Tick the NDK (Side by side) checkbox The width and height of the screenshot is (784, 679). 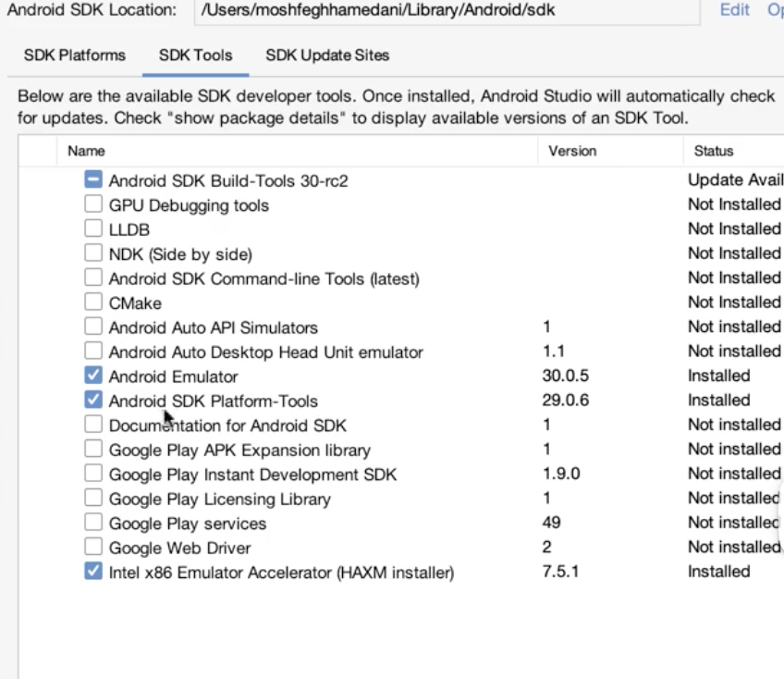coord(93,253)
